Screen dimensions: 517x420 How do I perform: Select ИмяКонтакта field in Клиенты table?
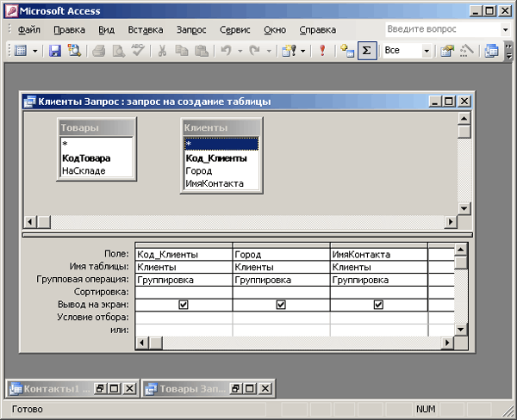tap(221, 183)
